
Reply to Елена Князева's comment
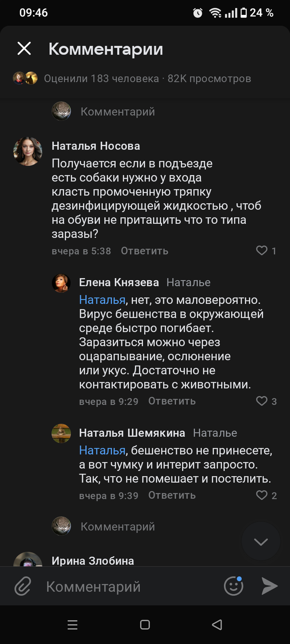172,401
